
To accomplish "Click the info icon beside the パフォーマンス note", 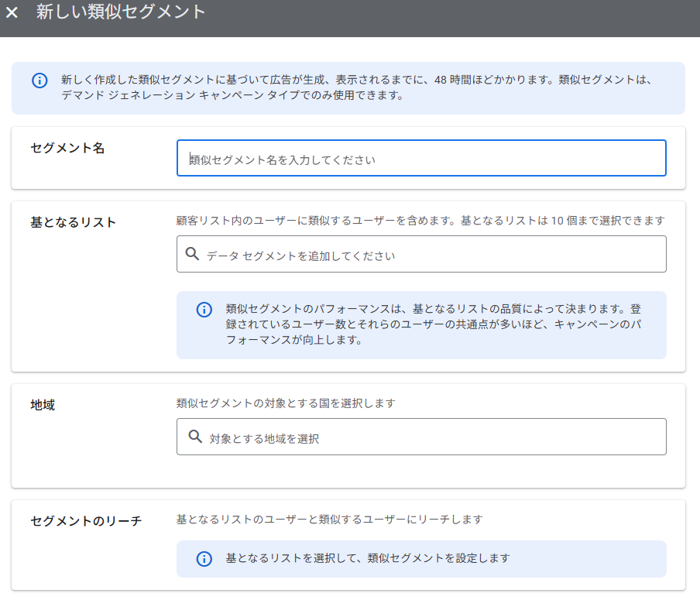I will coord(204,310).
